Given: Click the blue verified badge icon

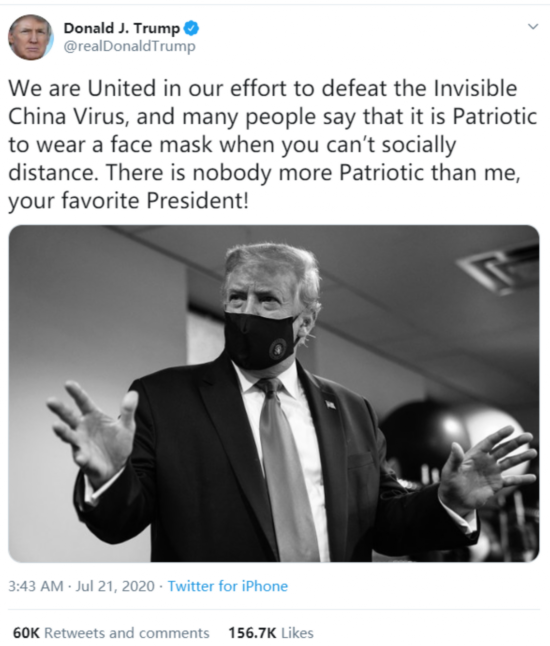Looking at the screenshot, I should pos(191,28).
